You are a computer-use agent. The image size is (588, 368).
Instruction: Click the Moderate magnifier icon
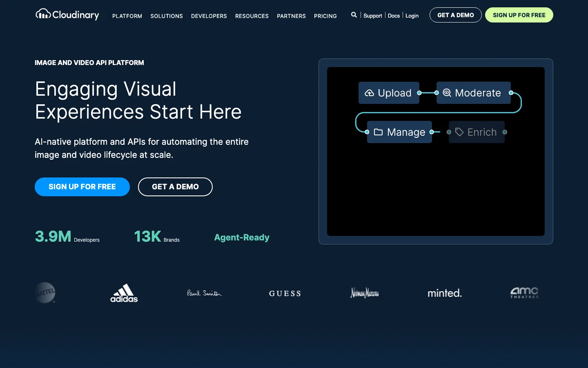[447, 93]
